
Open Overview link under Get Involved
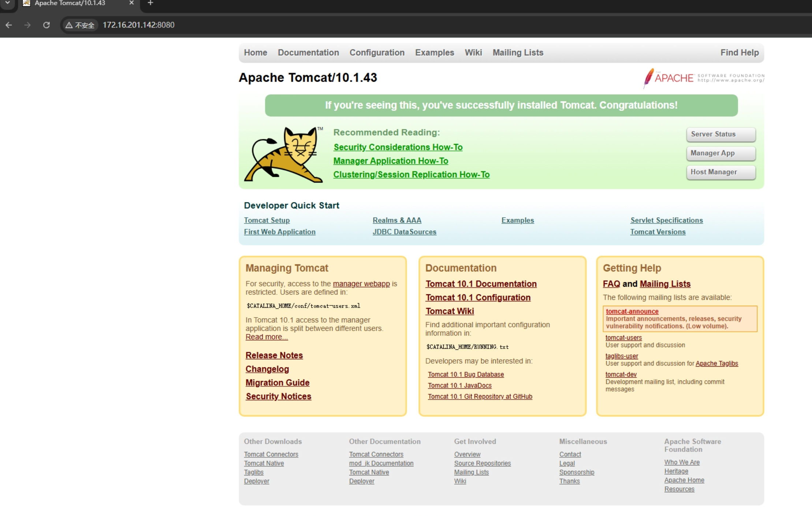pos(467,454)
